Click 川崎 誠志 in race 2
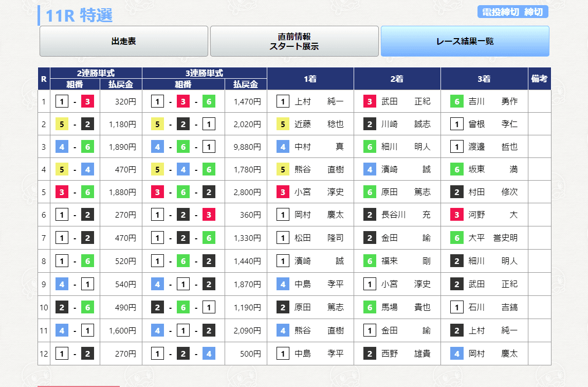 pos(406,124)
